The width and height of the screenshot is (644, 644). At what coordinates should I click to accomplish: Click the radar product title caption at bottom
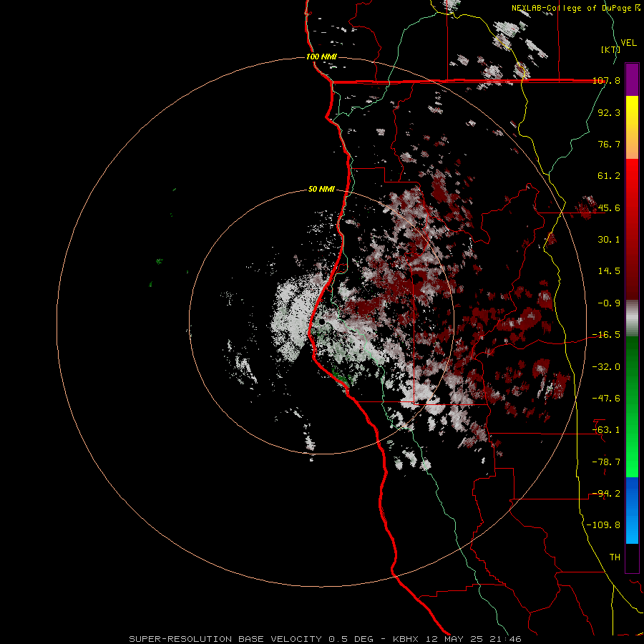pyautogui.click(x=326, y=639)
